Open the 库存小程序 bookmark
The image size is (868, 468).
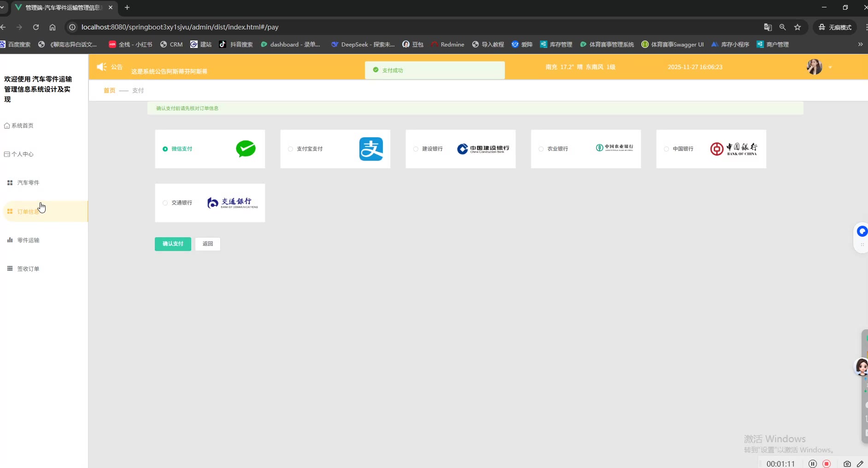tap(730, 44)
